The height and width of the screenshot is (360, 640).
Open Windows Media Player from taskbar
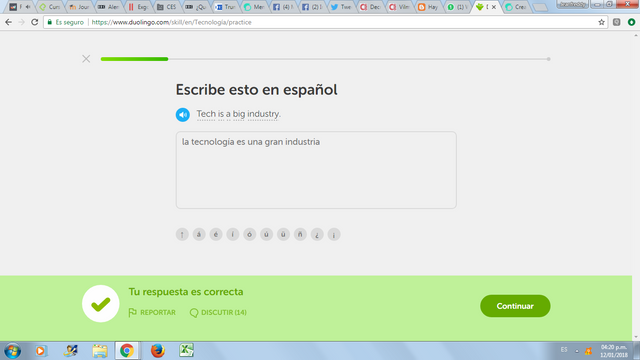click(x=40, y=351)
